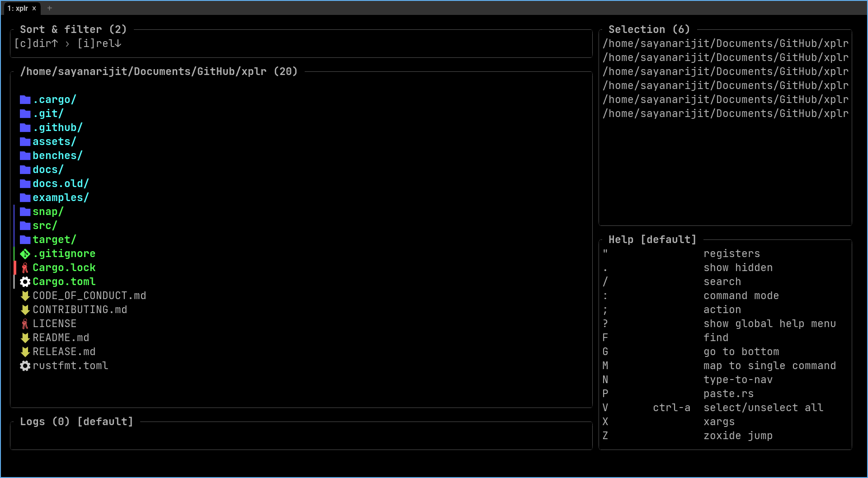Click the folder icon for .github/
The image size is (868, 478).
[x=25, y=128]
